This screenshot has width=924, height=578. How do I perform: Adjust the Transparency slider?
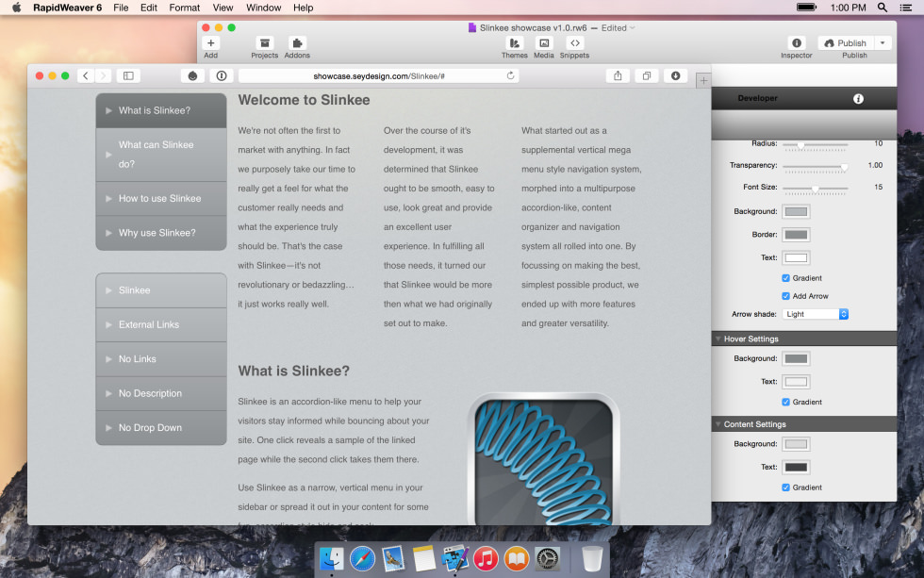point(815,167)
